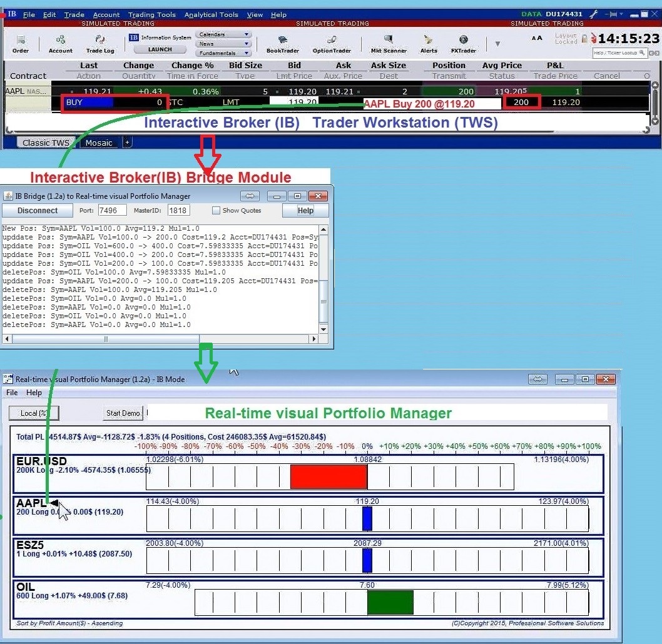This screenshot has width=662, height=644.
Task: Open FXTrader from the toolbar
Action: coord(463,44)
